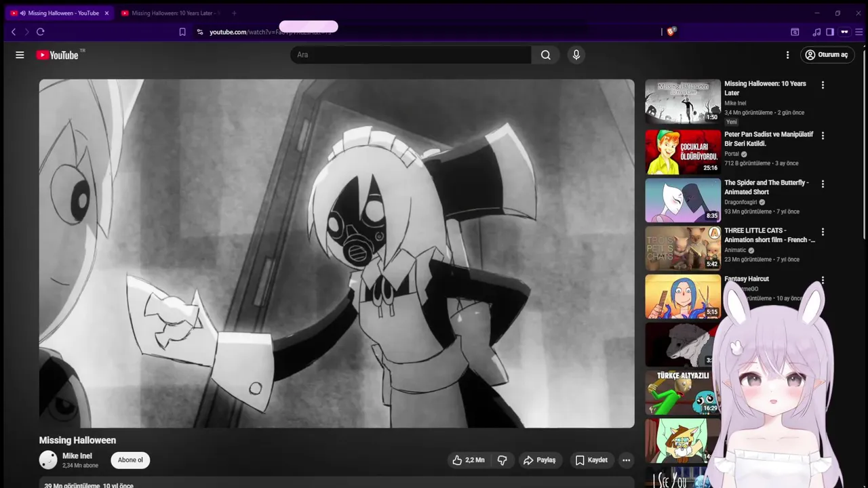Dislike the video with the thumbs-down
868x488 pixels.
(502, 460)
